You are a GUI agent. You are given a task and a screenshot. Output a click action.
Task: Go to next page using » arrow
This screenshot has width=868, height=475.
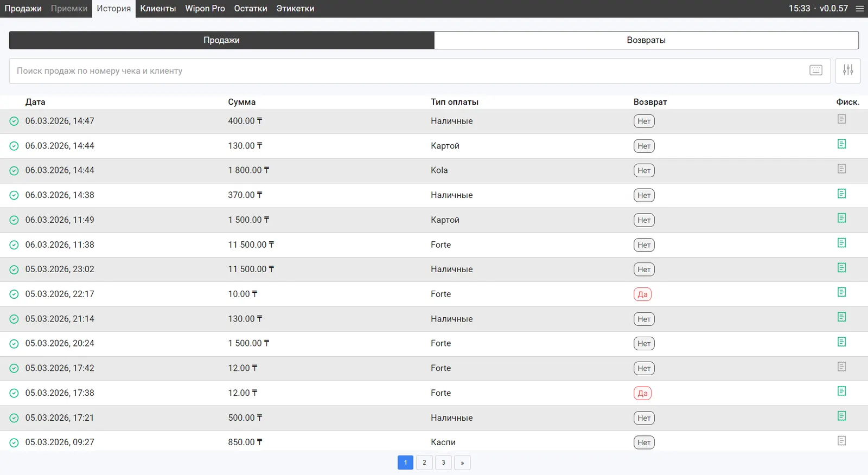click(462, 463)
